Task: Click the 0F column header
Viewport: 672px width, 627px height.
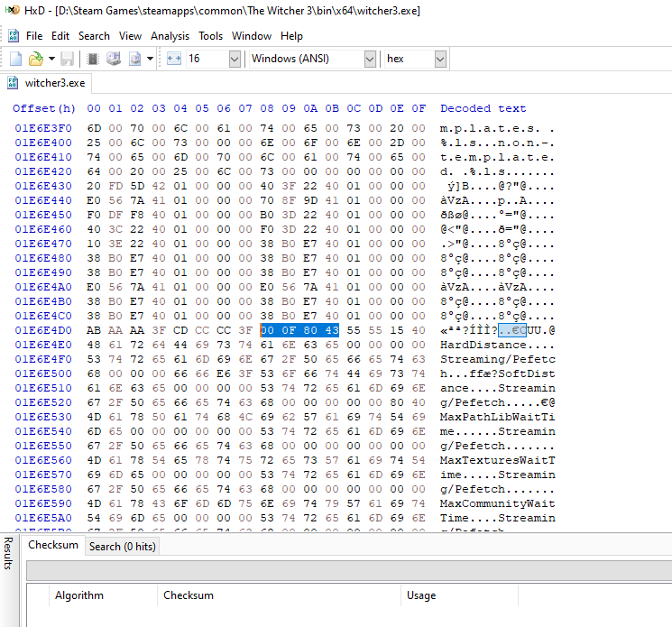Action: point(419,108)
